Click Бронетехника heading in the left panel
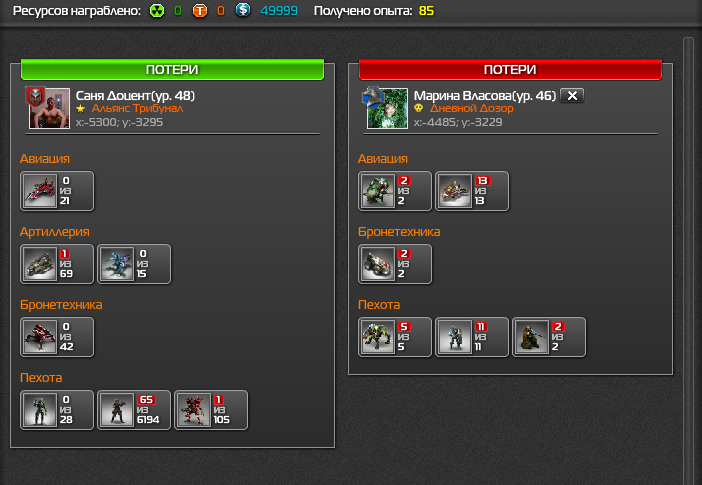The image size is (702, 485). [61, 305]
